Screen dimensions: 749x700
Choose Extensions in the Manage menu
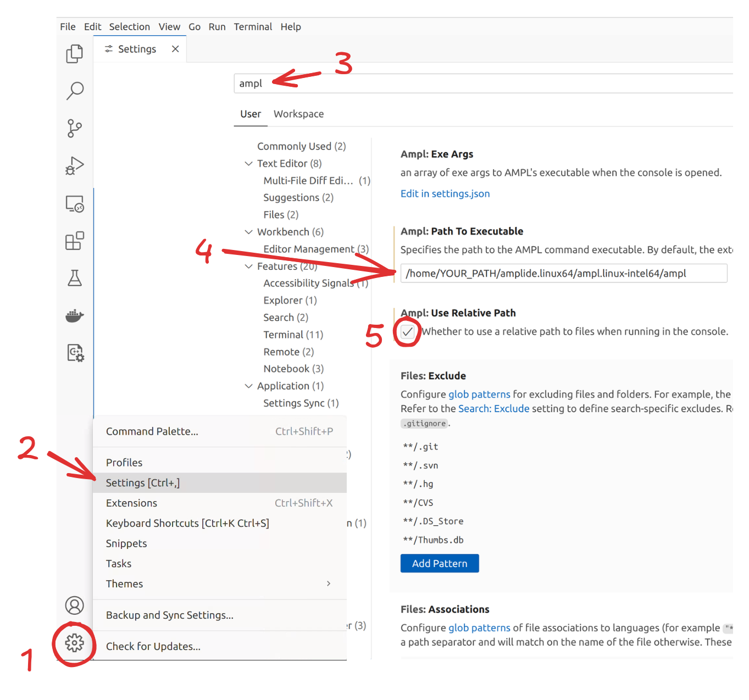[220, 503]
